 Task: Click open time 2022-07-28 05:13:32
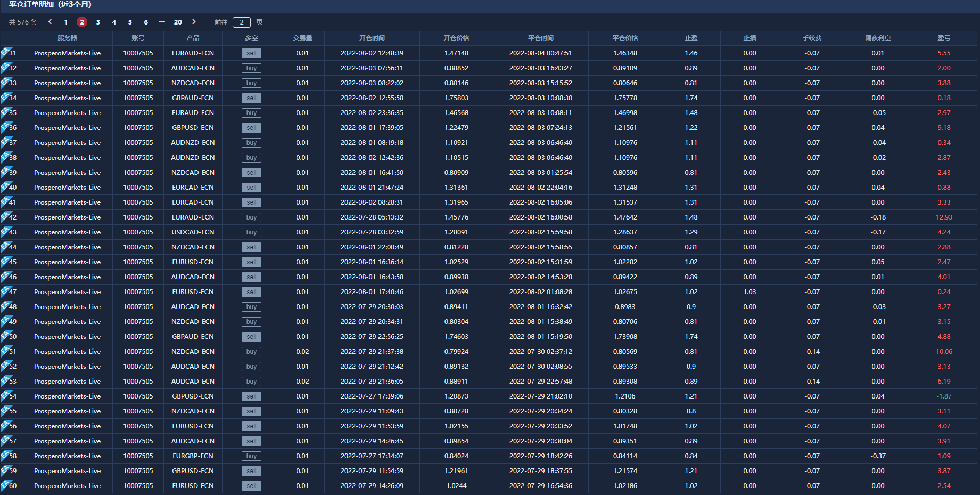pyautogui.click(x=372, y=217)
